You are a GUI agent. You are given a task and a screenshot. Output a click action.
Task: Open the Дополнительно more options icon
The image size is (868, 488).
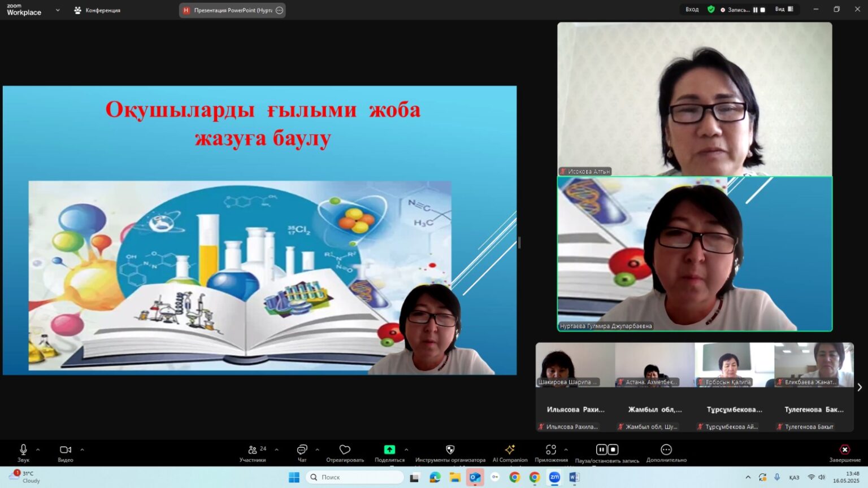pyautogui.click(x=666, y=452)
